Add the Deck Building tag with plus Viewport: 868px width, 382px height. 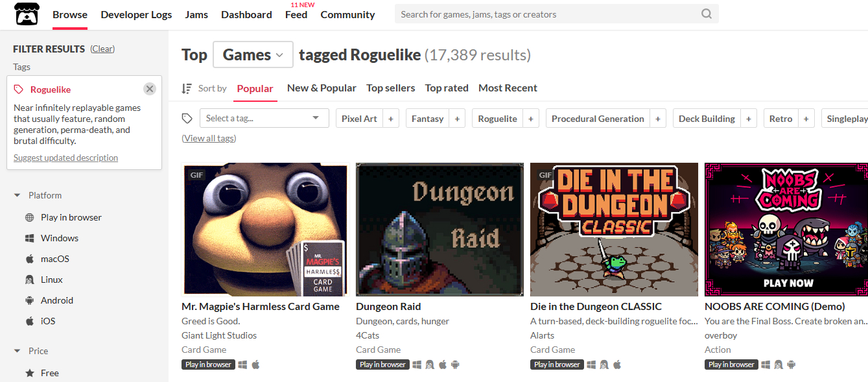[749, 119]
